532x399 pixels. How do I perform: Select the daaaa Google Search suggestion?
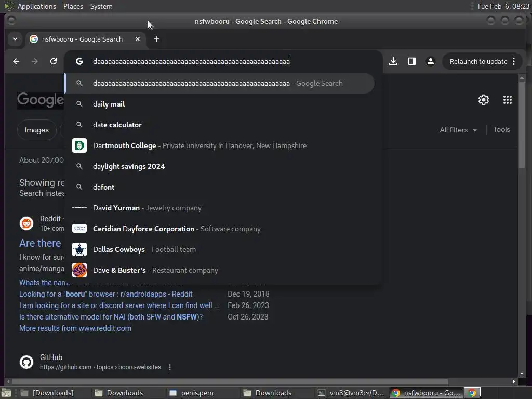click(220, 83)
